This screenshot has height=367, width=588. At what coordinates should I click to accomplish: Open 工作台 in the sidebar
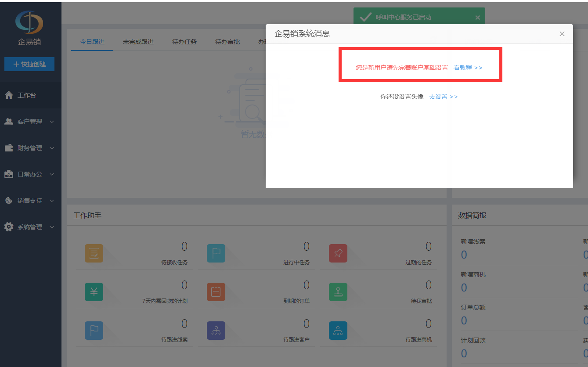26,95
